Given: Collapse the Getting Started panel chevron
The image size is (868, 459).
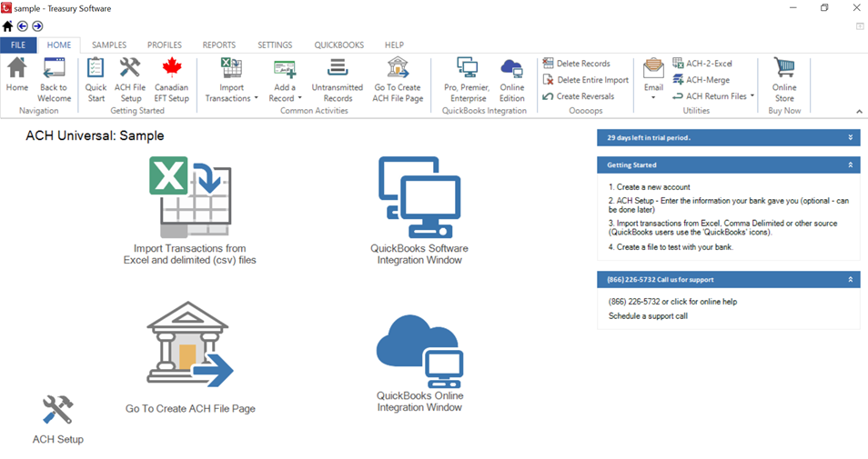Looking at the screenshot, I should click(x=851, y=165).
